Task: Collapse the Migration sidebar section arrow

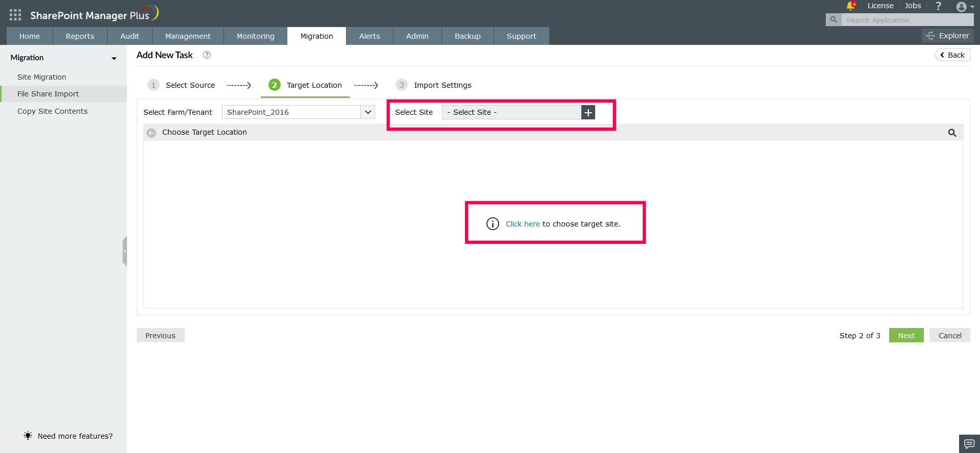Action: pyautogui.click(x=114, y=58)
